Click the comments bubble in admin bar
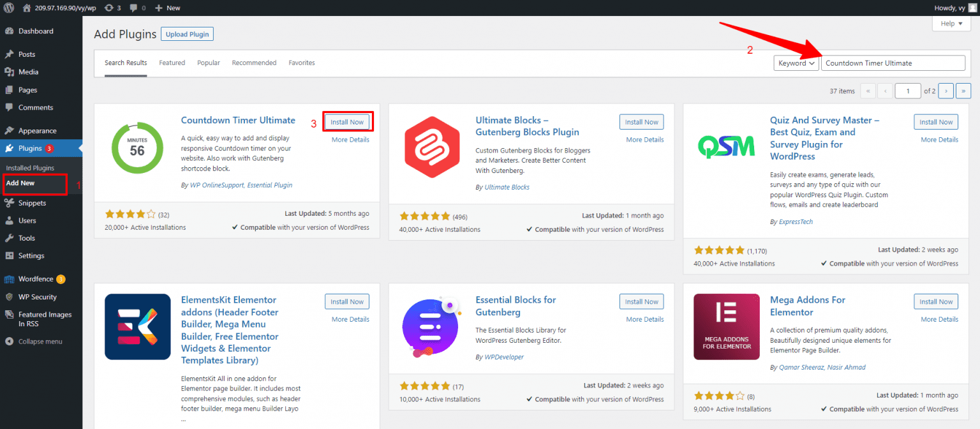 (x=137, y=8)
